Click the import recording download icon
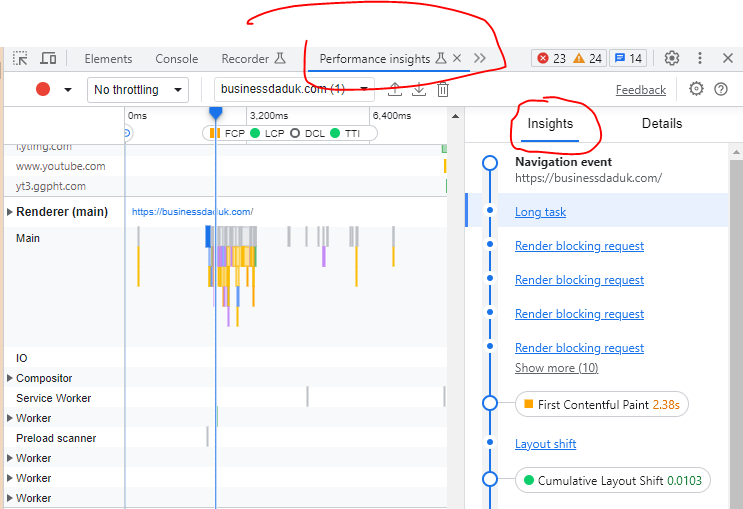 419,90
